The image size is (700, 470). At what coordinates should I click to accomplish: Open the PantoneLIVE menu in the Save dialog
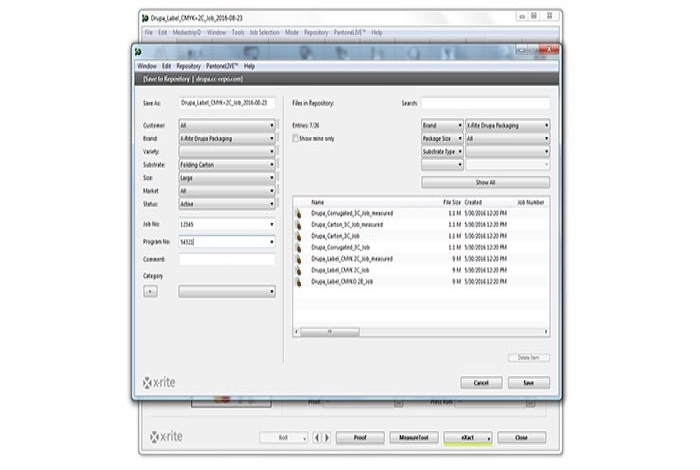click(222, 66)
